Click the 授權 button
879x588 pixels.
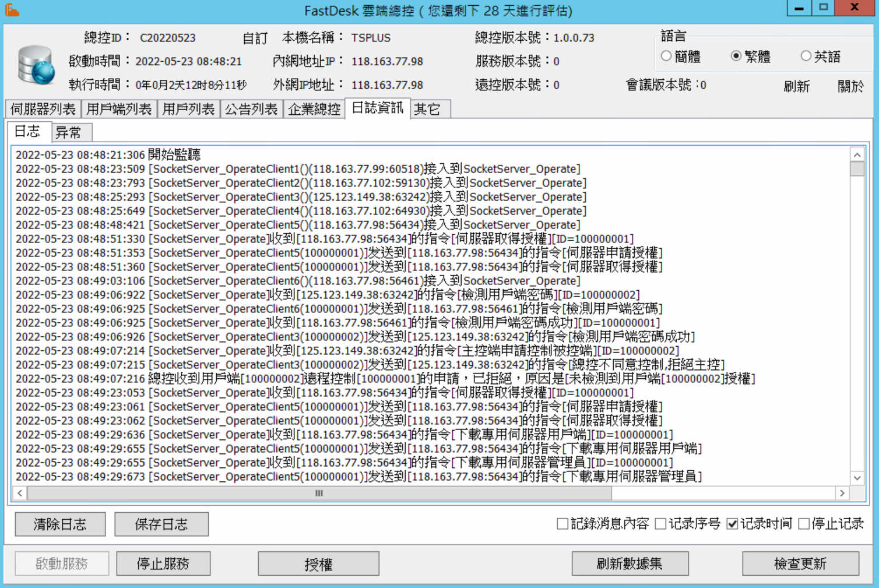[x=318, y=564]
